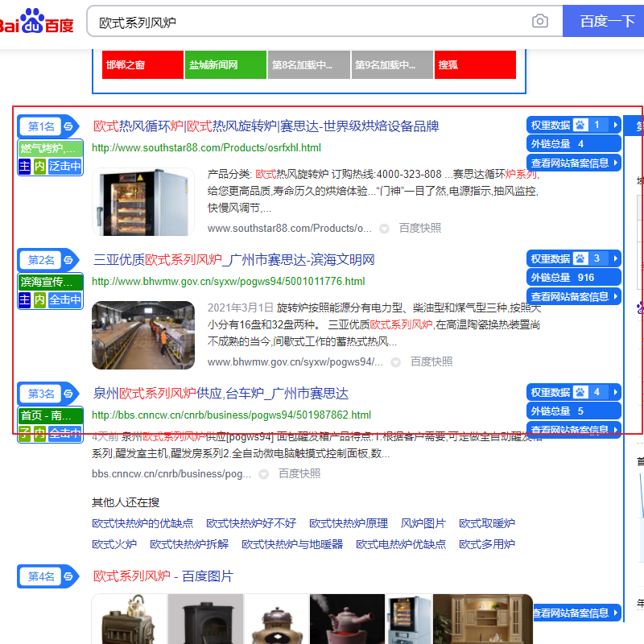Open bbs.cnncw.cn green URL link

pos(231,415)
